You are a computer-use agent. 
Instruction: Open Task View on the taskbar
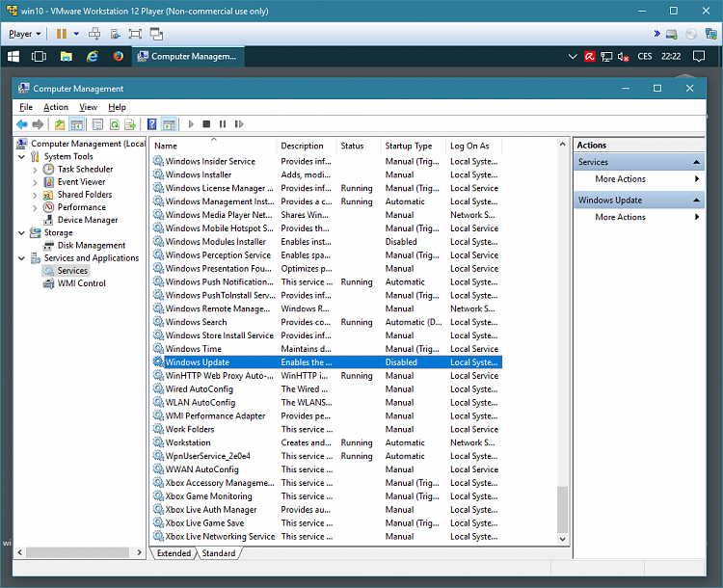(x=39, y=56)
